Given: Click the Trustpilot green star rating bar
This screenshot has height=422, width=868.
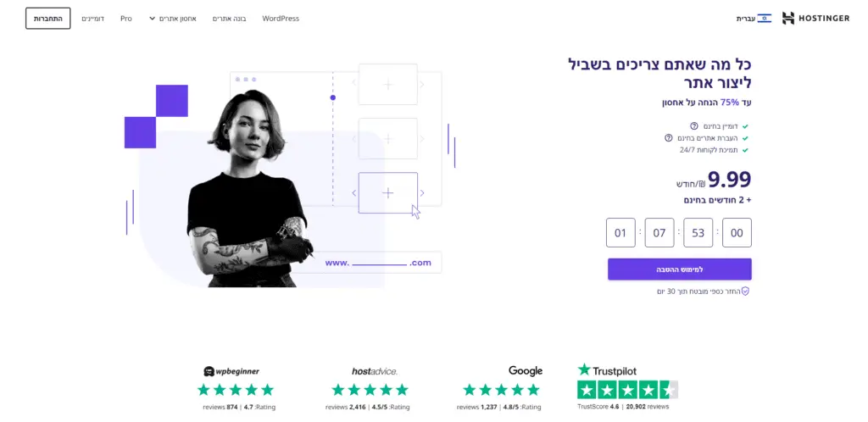Looking at the screenshot, I should coord(628,390).
